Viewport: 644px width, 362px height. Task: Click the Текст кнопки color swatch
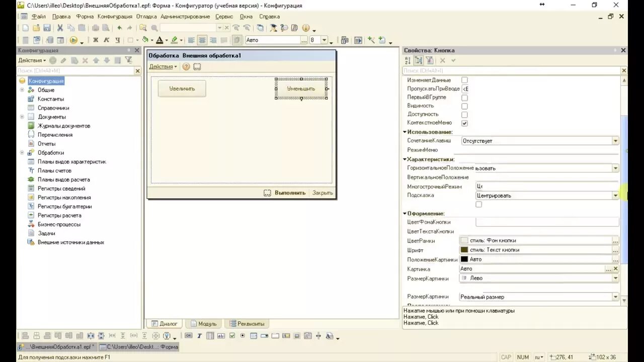464,250
